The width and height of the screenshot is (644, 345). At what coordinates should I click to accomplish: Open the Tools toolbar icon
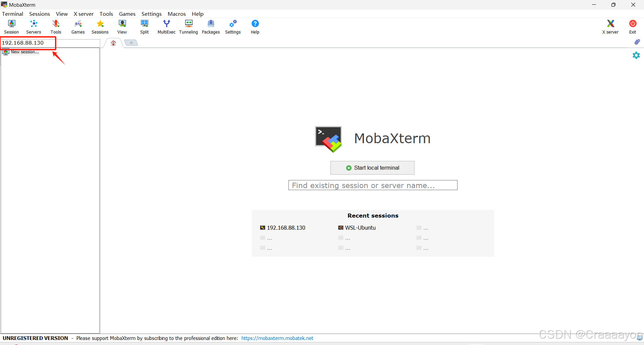(56, 27)
